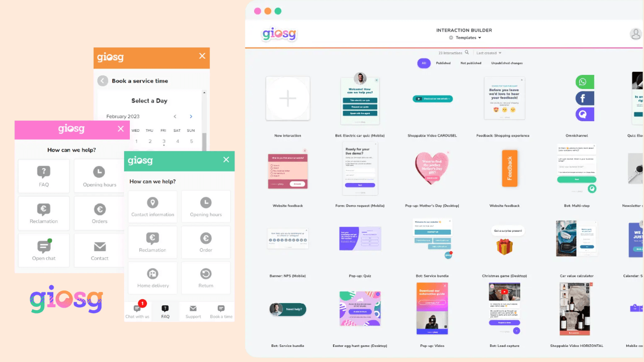This screenshot has height=362, width=644.
Task: Open Contact information in the green widget
Action: (x=152, y=207)
